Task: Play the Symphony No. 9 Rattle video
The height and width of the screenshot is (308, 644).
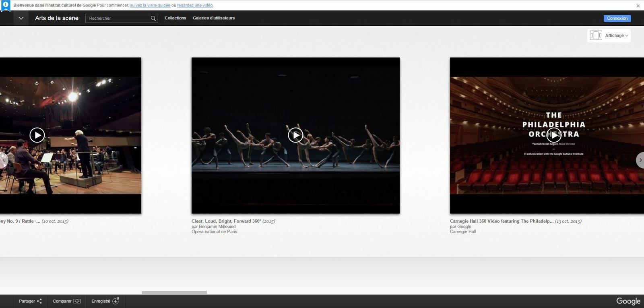Action: pos(37,135)
